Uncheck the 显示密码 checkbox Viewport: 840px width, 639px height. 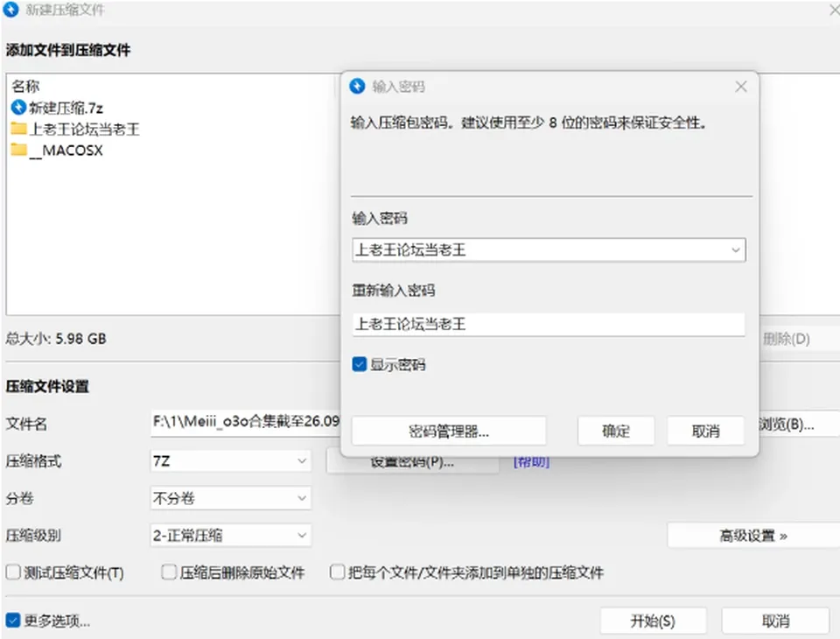(359, 364)
